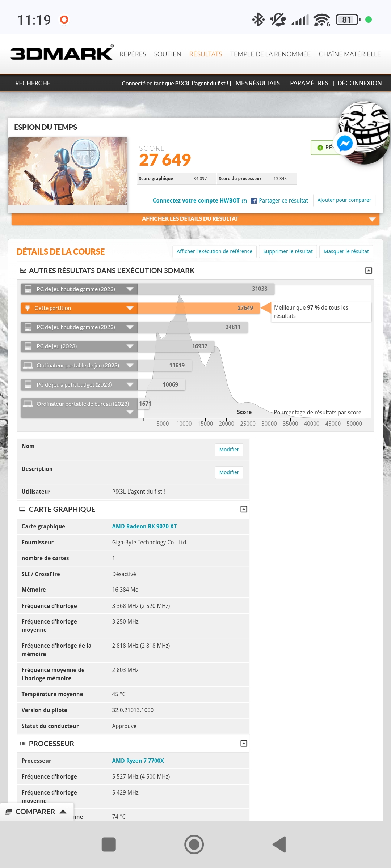This screenshot has width=391, height=868.
Task: Tap the Android home circle button
Action: [x=194, y=844]
